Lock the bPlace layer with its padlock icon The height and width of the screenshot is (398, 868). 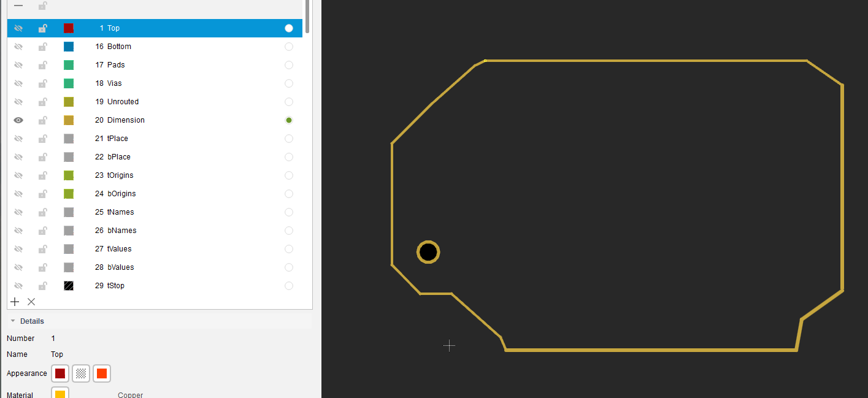pyautogui.click(x=42, y=157)
